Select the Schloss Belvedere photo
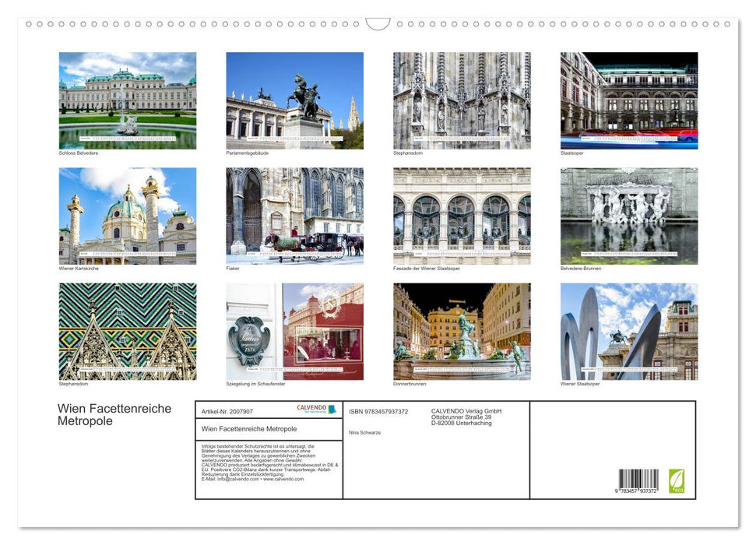The width and height of the screenshot is (756, 545). coord(126,100)
